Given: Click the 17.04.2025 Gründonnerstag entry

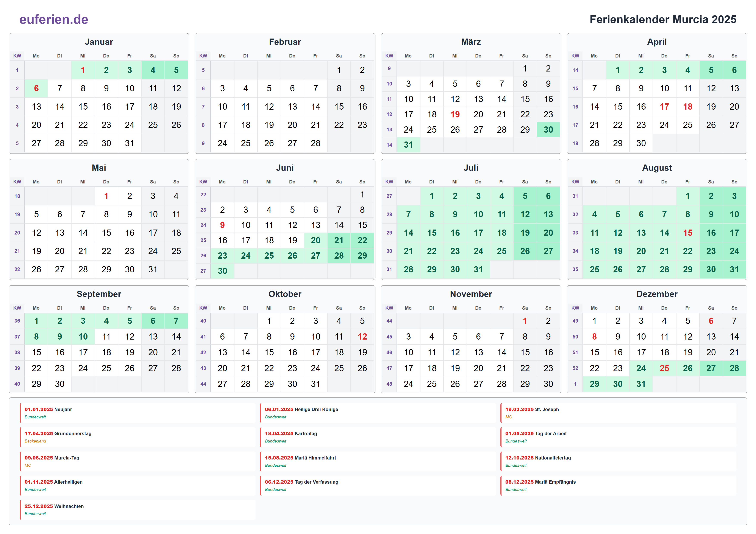Looking at the screenshot, I should pos(138,437).
